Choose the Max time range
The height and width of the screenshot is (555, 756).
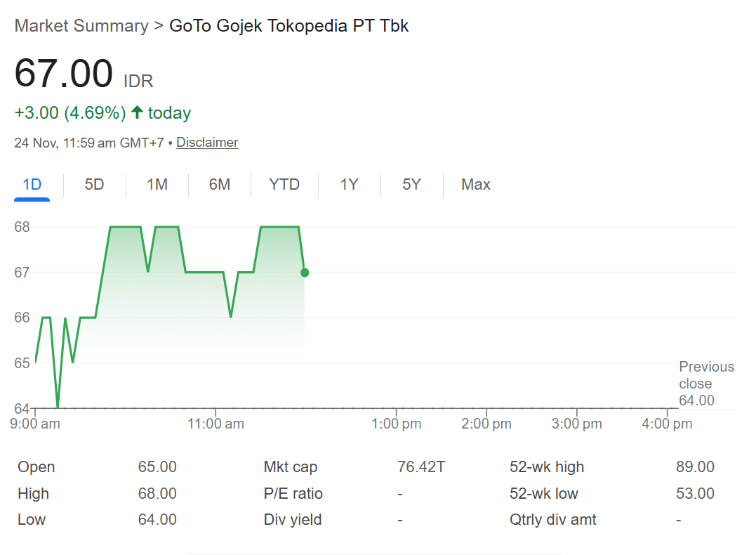(475, 185)
